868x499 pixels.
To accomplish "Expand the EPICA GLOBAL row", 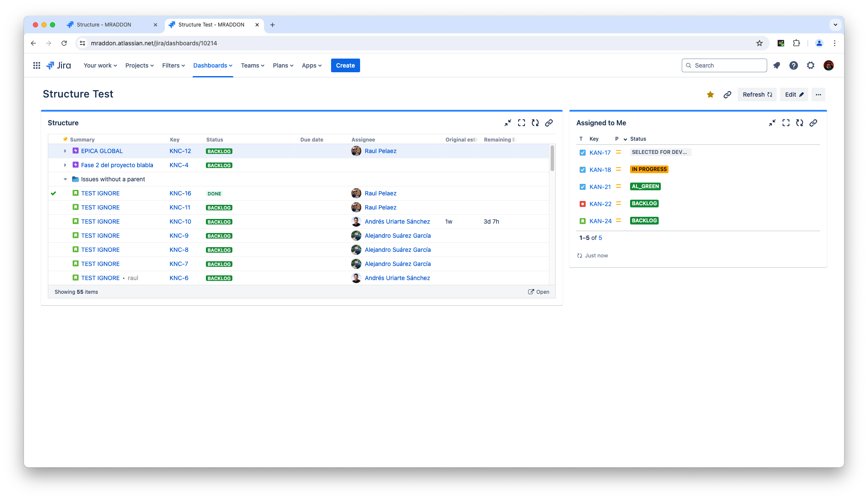I will tap(65, 151).
